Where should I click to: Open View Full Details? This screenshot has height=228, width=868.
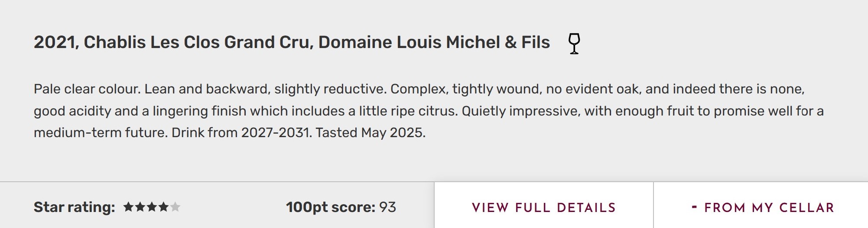(543, 208)
